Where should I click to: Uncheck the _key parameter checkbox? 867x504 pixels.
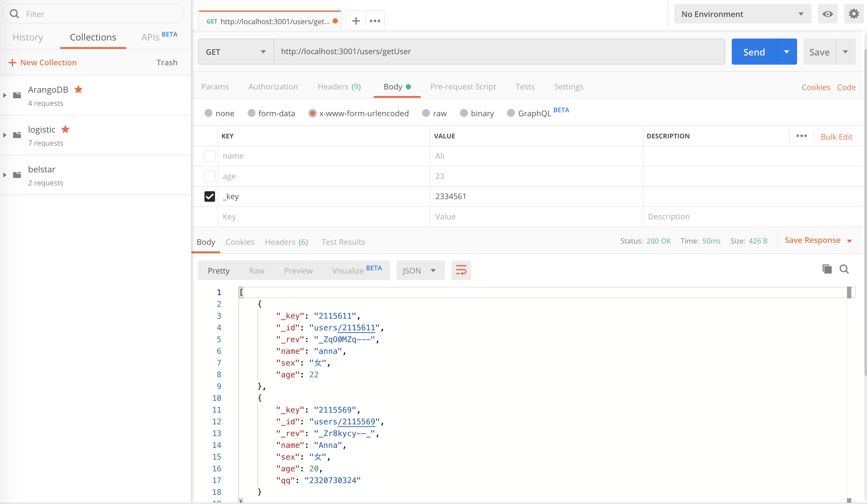tap(209, 196)
